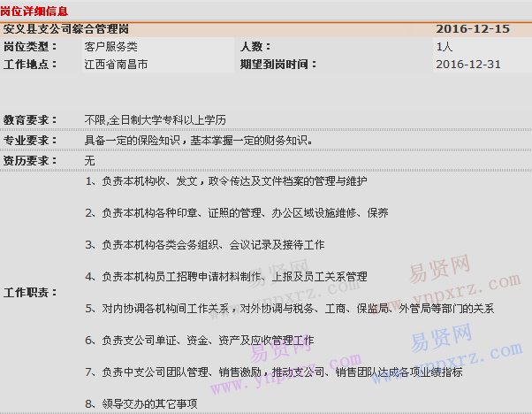Select the requirement 具备一定的保险知识
Image resolution: width=532 pixels, height=414 pixels.
click(x=132, y=141)
